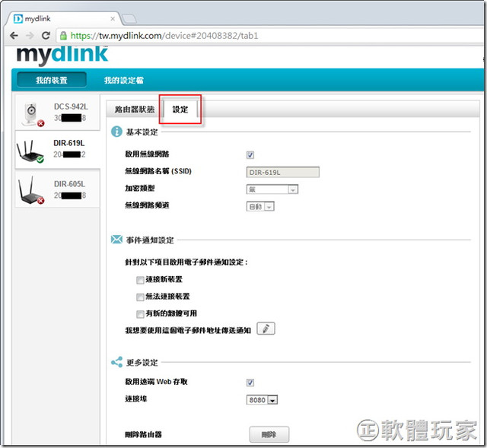Open the 無線網路頻道 dropdown

260,206
